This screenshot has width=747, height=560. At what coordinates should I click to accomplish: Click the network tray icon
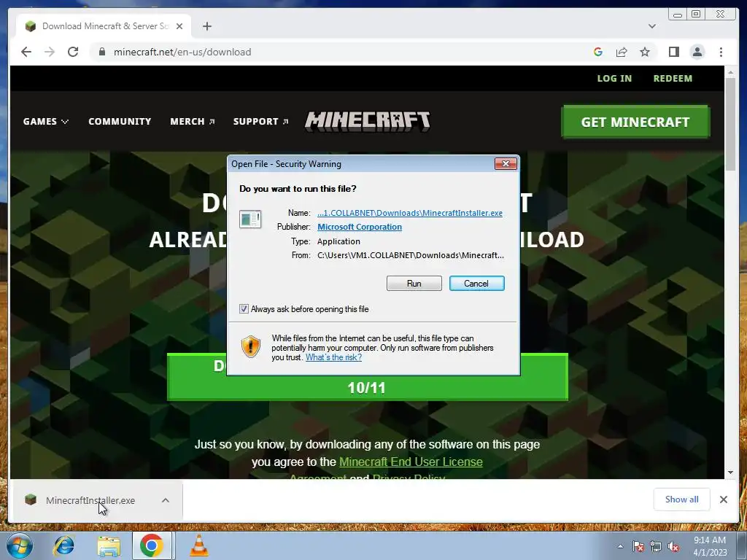(x=656, y=546)
